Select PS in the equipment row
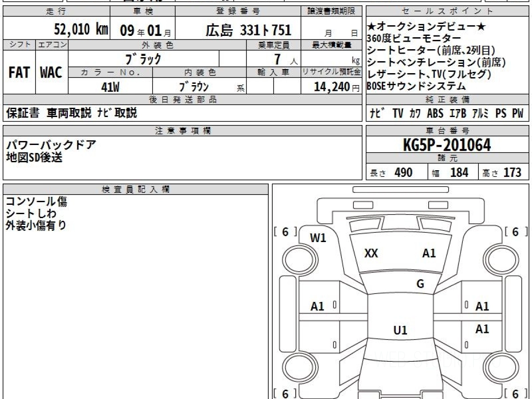 point(501,113)
